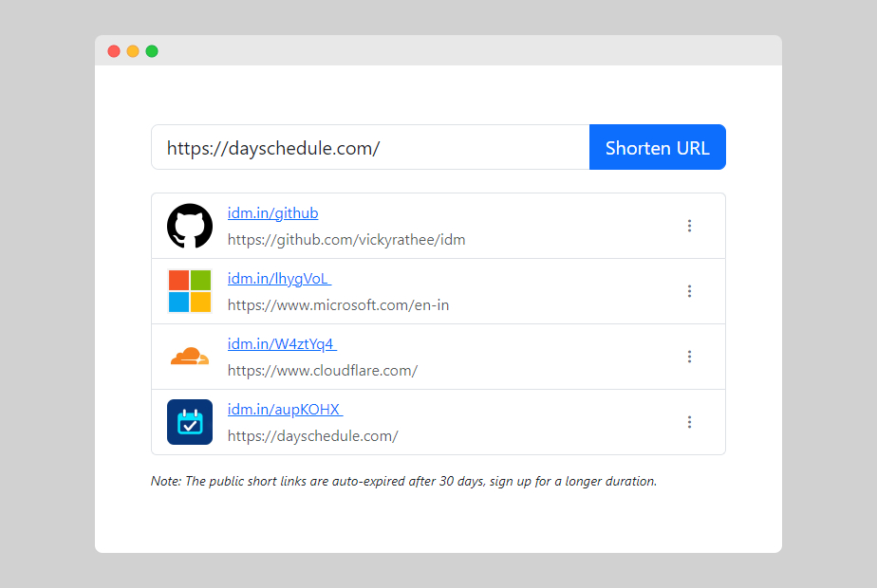Click the three-dot icon beside idm.in/github

(690, 226)
